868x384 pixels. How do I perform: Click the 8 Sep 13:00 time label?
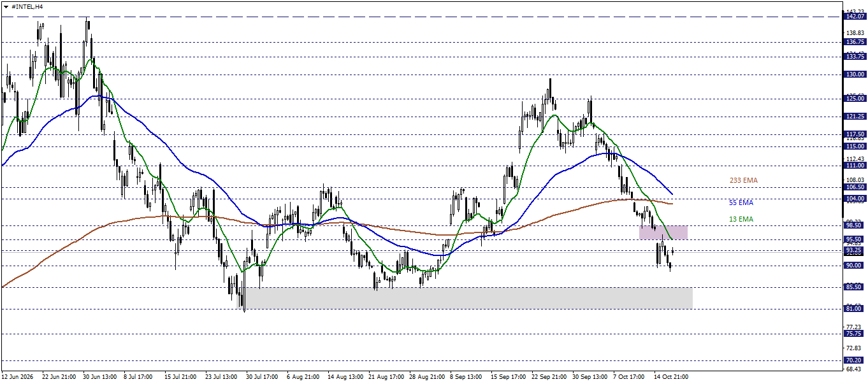[x=467, y=377]
